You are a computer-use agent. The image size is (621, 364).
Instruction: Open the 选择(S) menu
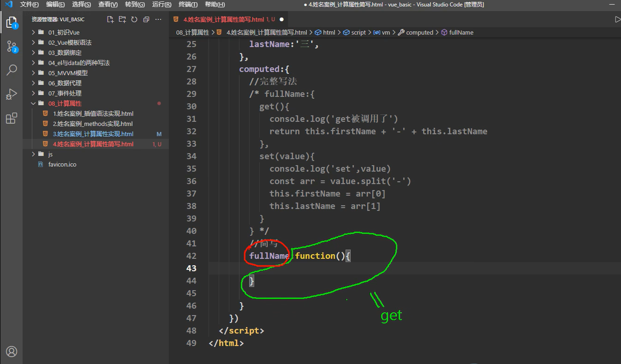tap(82, 4)
